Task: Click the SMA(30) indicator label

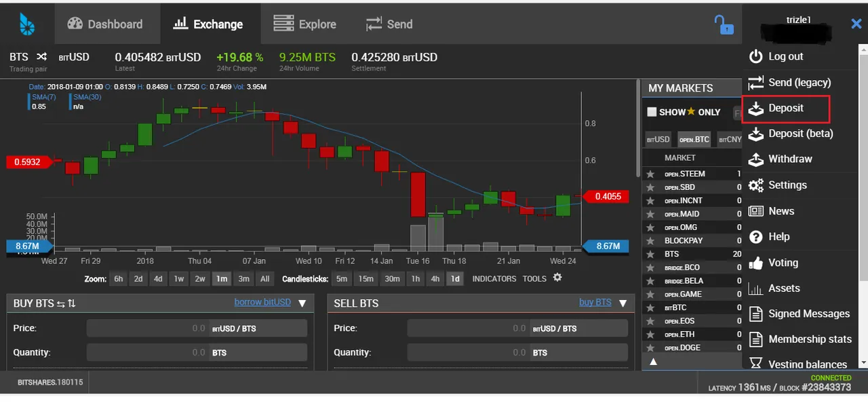Action: point(87,98)
